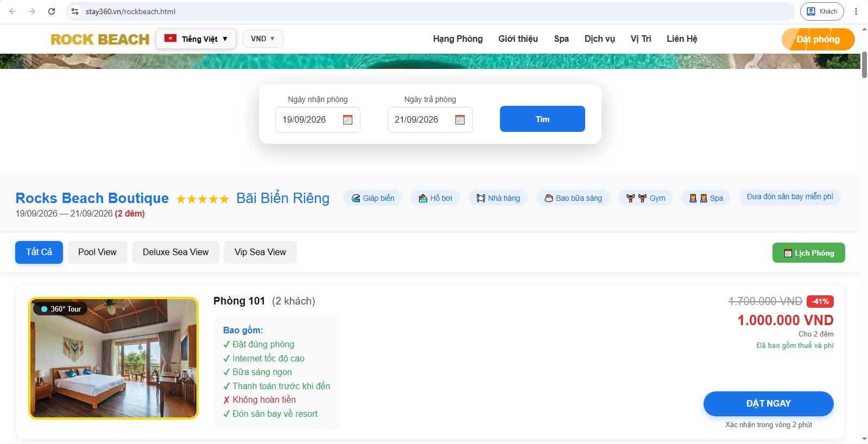Select the Tất Cả room filter tab

[39, 252]
